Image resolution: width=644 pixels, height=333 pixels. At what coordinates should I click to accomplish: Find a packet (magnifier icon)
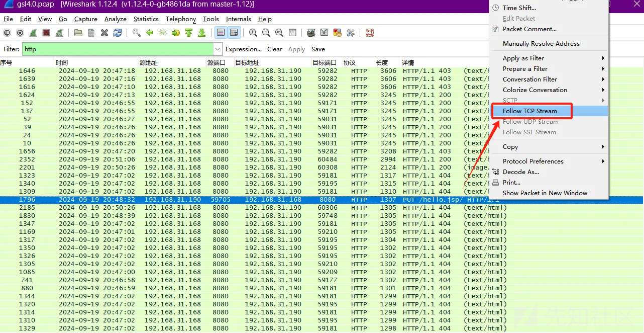[137, 33]
